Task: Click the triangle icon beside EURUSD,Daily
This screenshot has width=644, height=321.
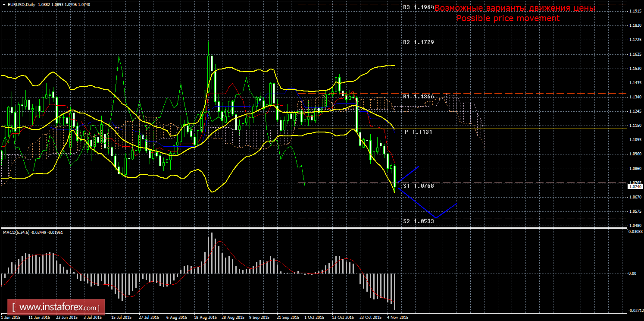Action: pyautogui.click(x=3, y=4)
